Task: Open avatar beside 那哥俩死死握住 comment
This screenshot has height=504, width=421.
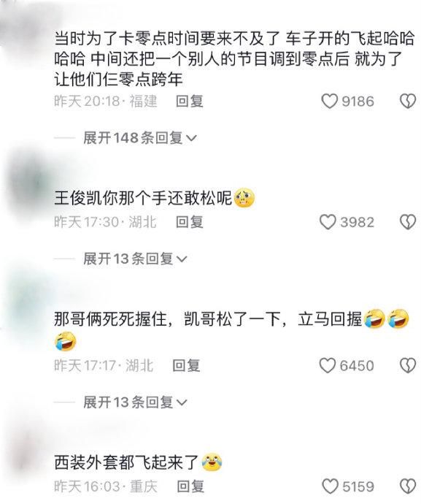Action: point(27,307)
